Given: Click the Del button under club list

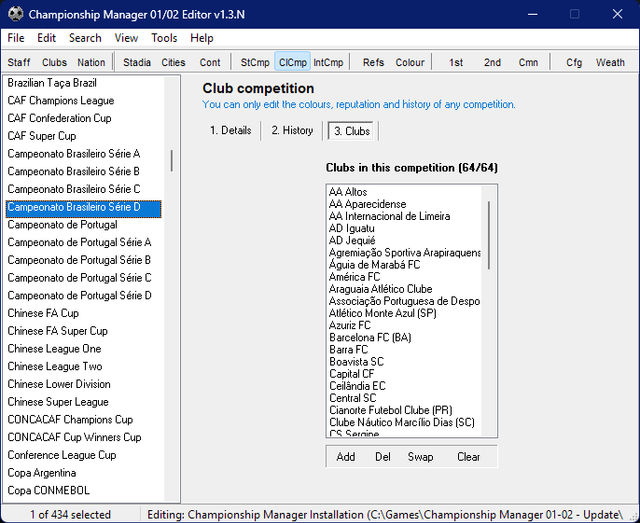Looking at the screenshot, I should point(383,456).
